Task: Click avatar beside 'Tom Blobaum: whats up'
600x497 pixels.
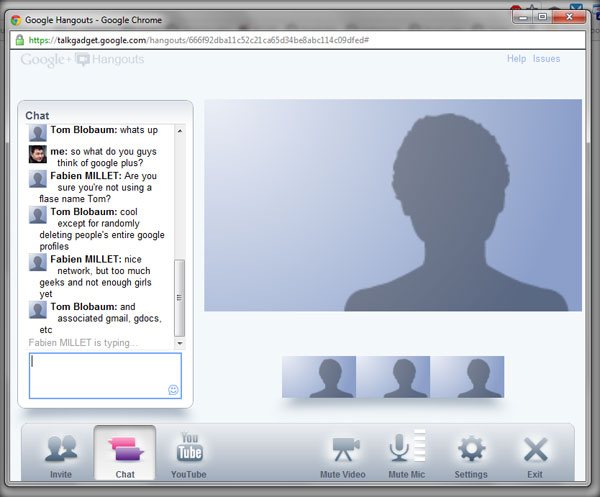Action: tap(38, 133)
